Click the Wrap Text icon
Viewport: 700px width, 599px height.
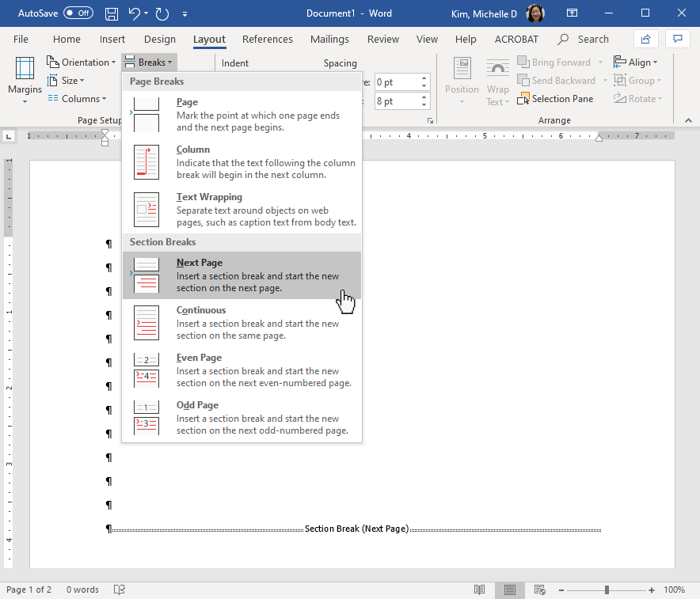click(497, 80)
